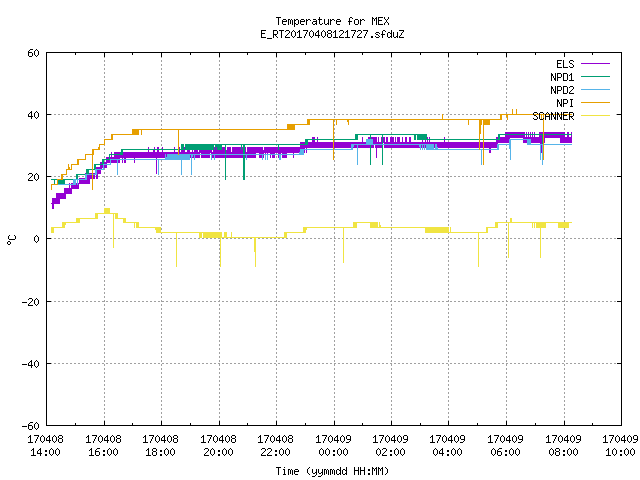Click the NPD1 legend label

point(562,77)
